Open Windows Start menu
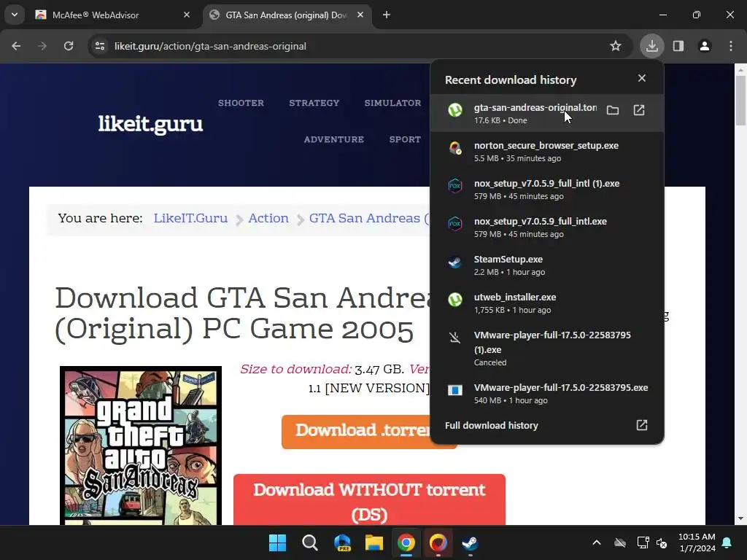This screenshot has height=560, width=747. point(277,542)
